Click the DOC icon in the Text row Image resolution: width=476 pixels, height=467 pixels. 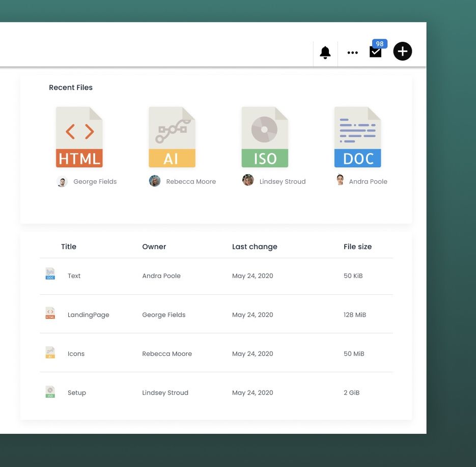point(50,273)
